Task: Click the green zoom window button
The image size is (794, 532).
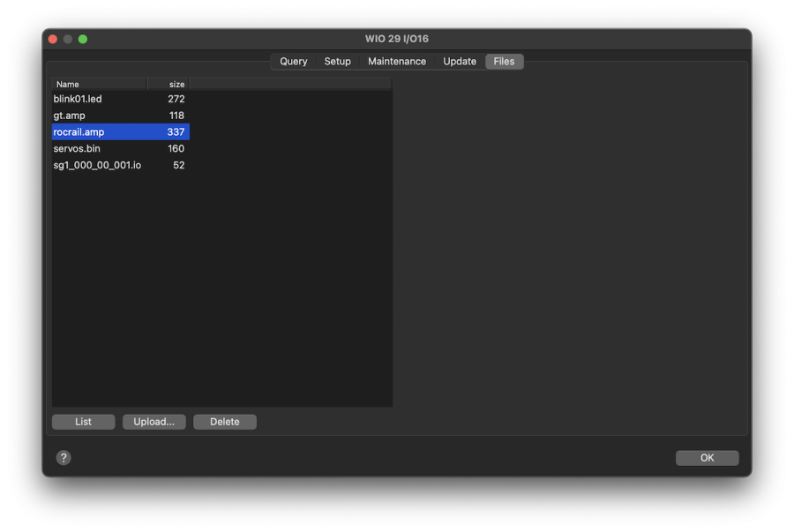Action: 83,39
